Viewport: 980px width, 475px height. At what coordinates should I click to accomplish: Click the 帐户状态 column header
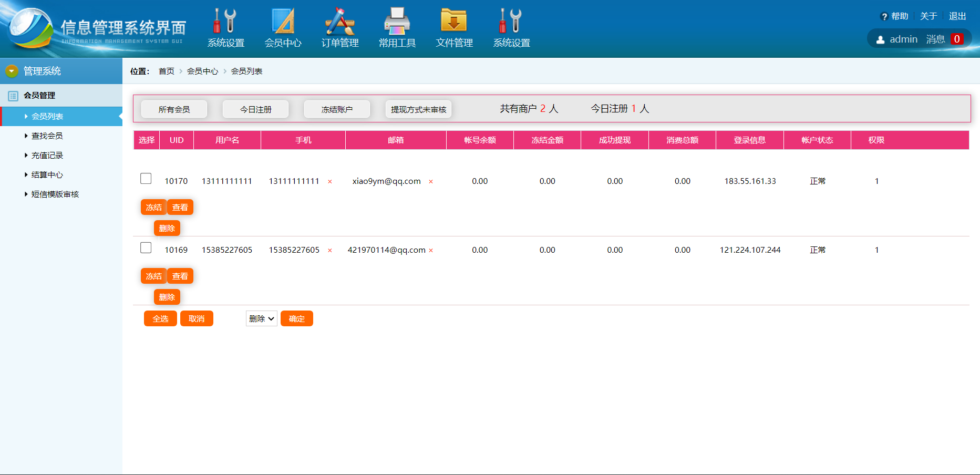(817, 140)
